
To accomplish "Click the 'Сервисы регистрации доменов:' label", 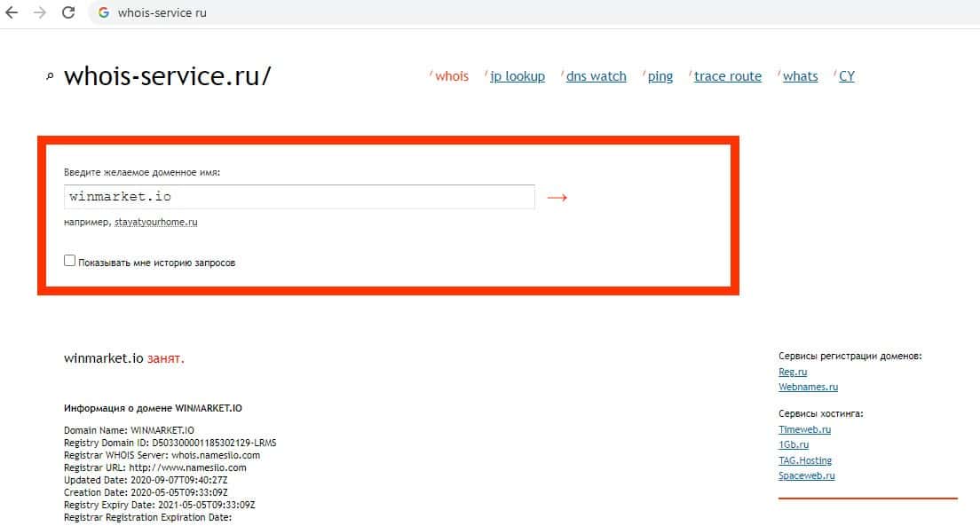I will click(x=850, y=356).
